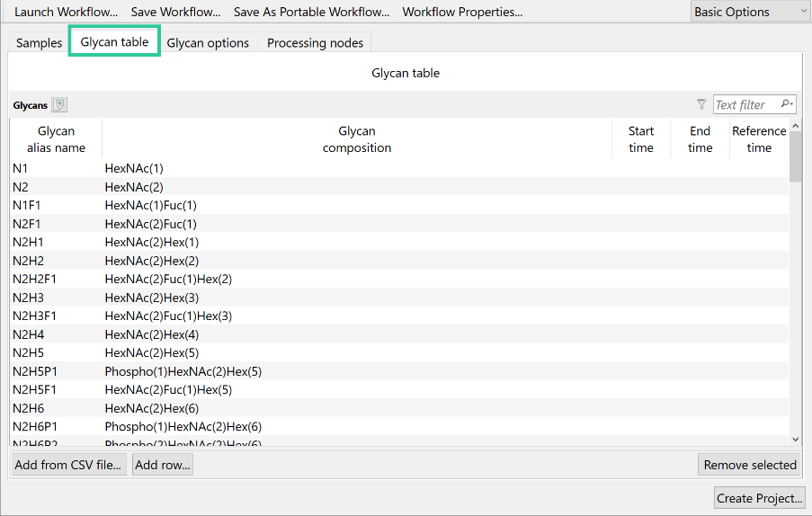Click the vertical scrollbar thumb
This screenshot has width=812, height=516.
pos(796,156)
